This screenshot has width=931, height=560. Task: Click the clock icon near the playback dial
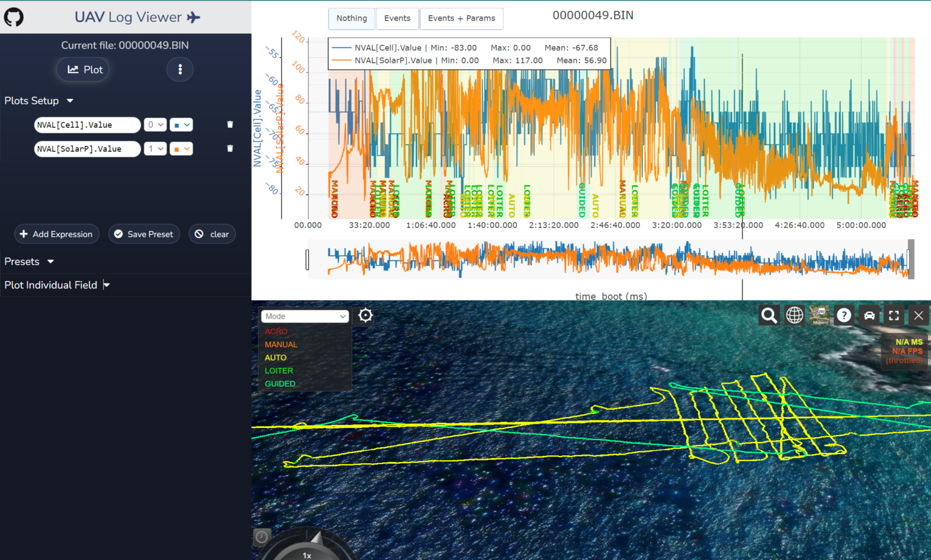[x=261, y=536]
